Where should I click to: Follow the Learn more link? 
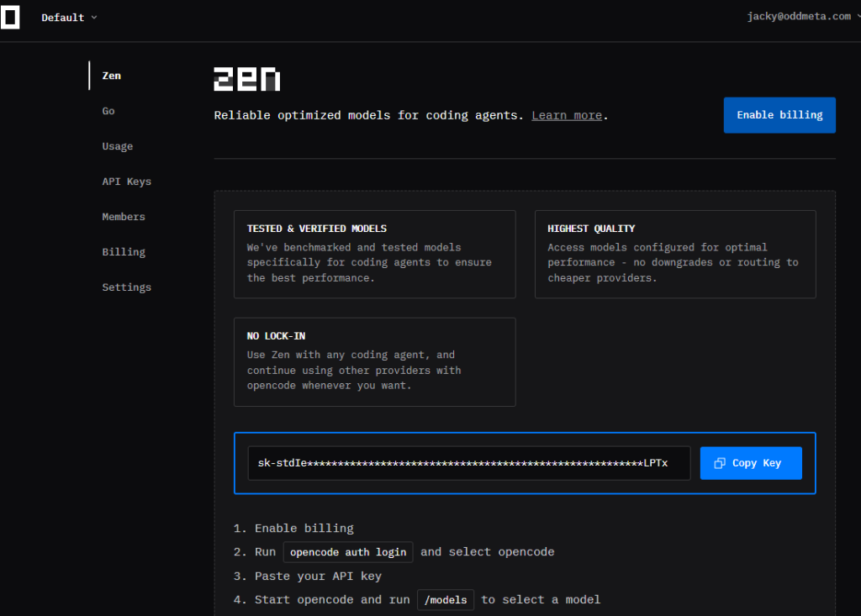pos(567,115)
